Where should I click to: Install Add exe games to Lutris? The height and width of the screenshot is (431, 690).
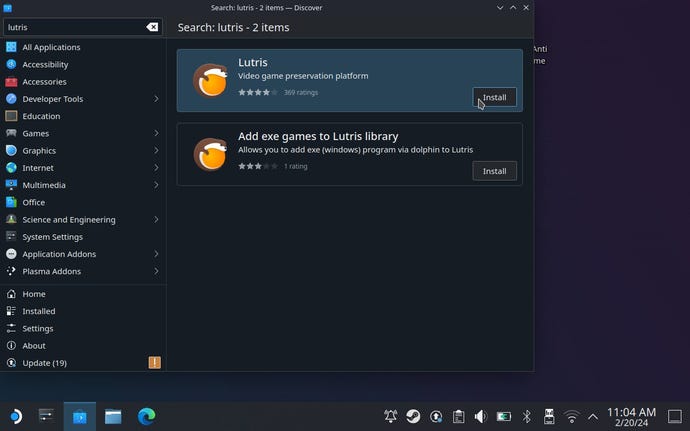click(494, 171)
